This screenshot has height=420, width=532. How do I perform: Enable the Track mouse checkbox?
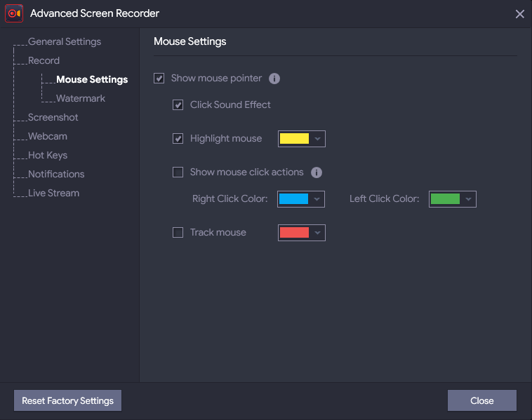(x=178, y=233)
